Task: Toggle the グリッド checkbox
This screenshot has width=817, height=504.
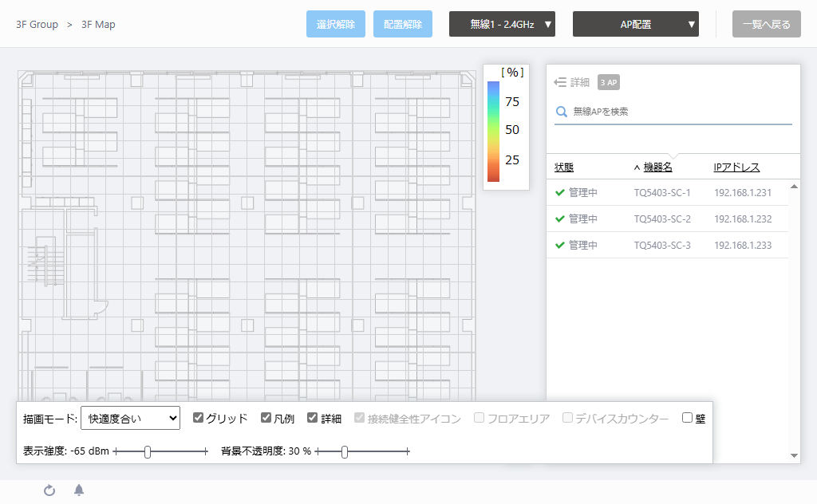Action: [x=198, y=418]
